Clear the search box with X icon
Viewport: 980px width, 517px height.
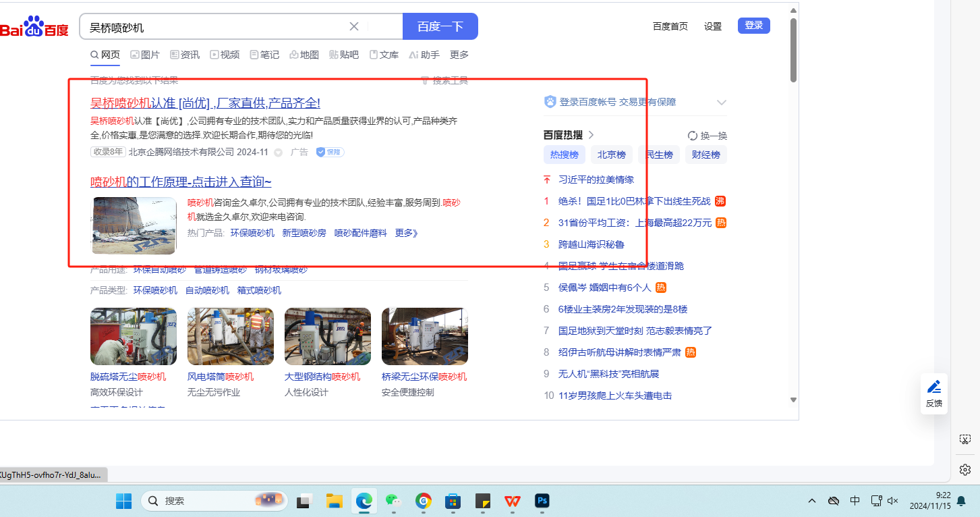[x=354, y=27]
